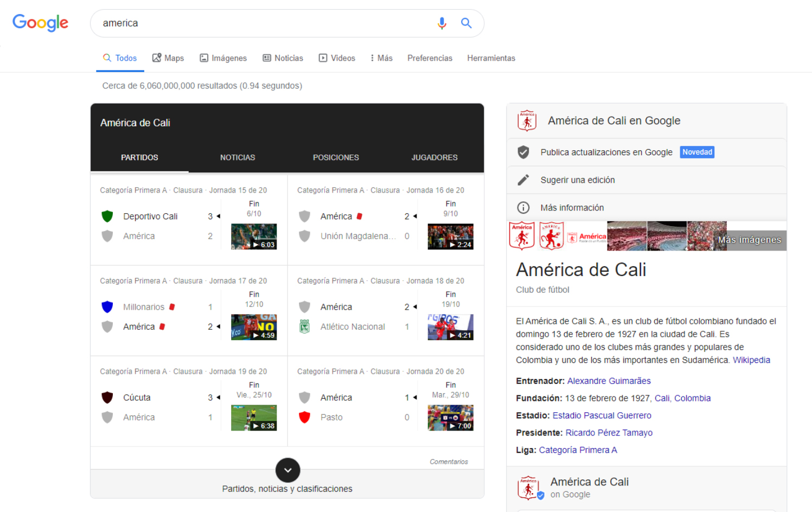This screenshot has height=512, width=812.
Task: Play the Cúcuta vs América 6:38 video
Action: (x=254, y=418)
